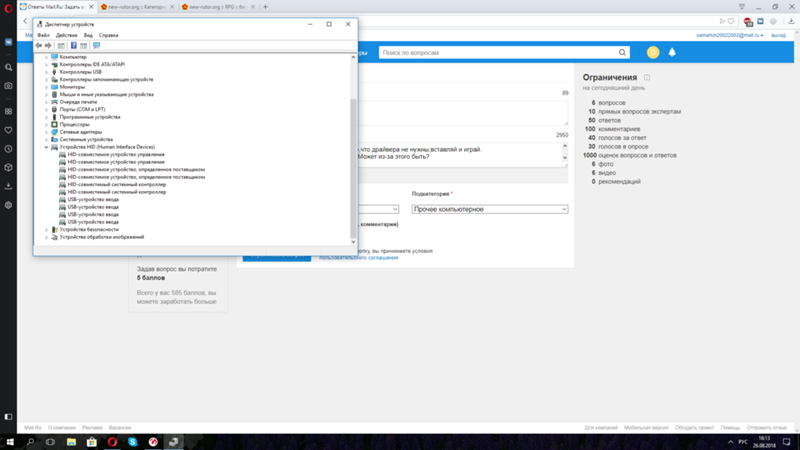Open the Opera sidebar downloads icon
Image resolution: width=800 pixels, height=450 pixels.
(x=8, y=186)
